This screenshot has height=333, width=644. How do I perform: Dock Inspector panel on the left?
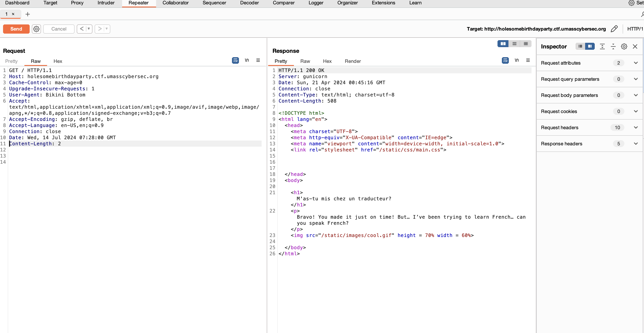580,46
